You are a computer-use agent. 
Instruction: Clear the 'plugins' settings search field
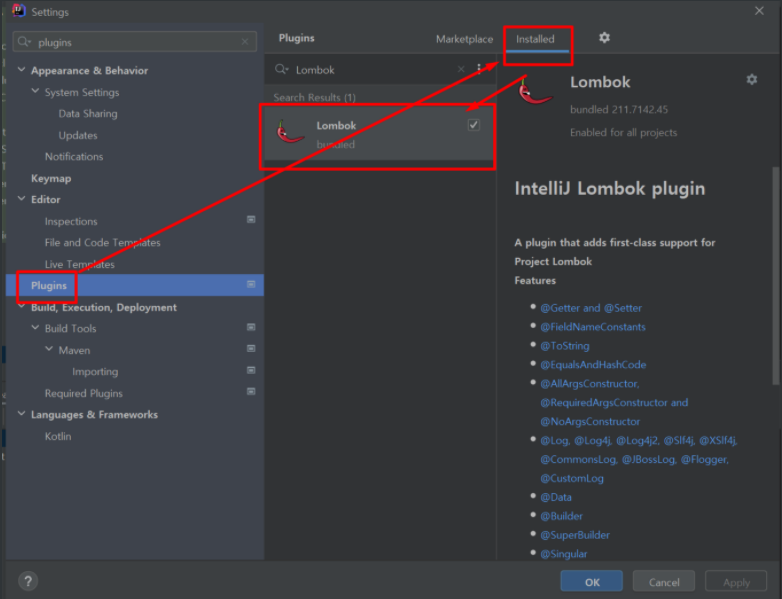click(x=245, y=42)
